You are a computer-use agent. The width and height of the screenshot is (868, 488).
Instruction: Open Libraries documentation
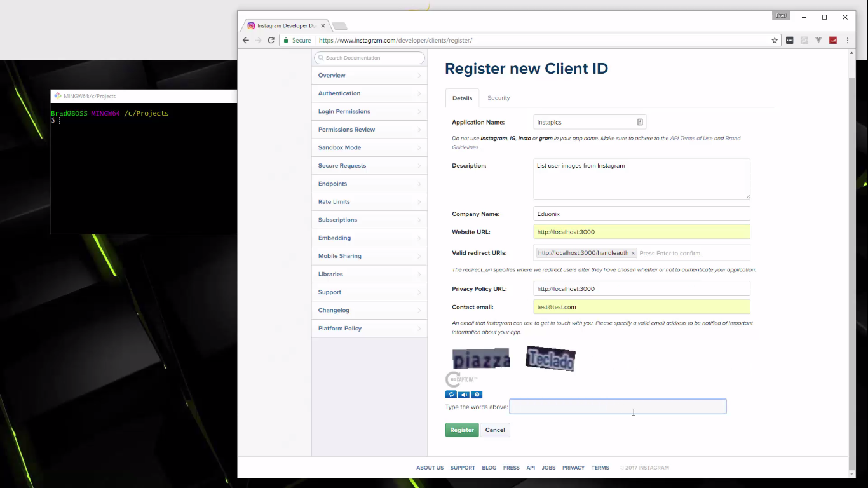point(369,274)
